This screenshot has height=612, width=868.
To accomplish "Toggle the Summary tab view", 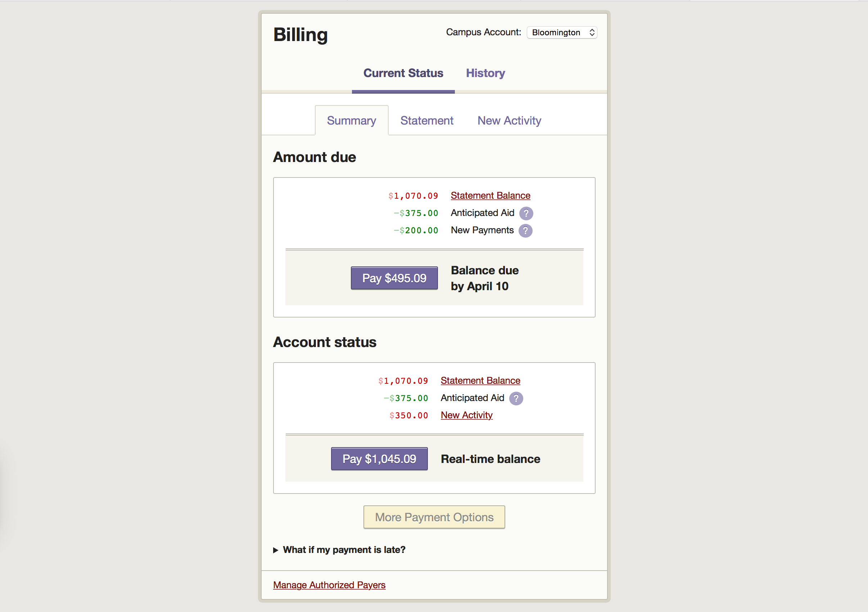I will click(352, 120).
